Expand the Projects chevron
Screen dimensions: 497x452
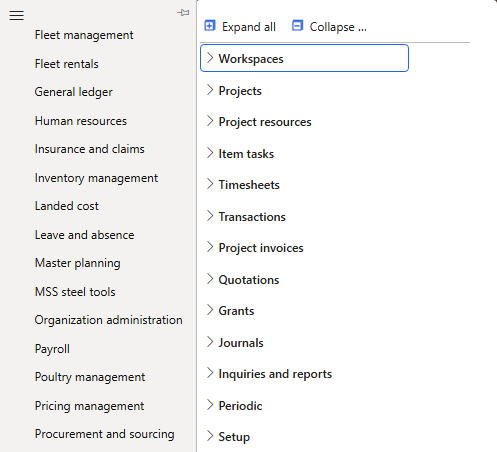210,90
